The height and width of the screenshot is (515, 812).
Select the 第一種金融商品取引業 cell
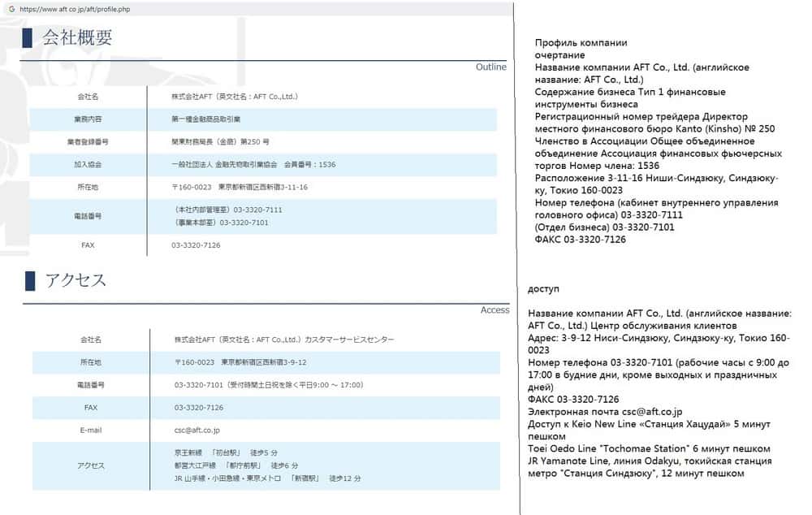(x=206, y=119)
